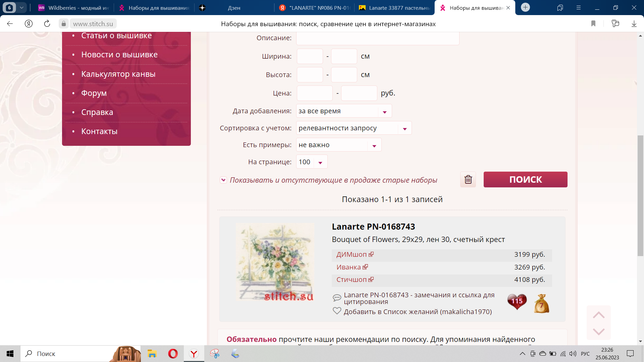Click the Bouquet of Flowers kit thumbnail

(x=275, y=262)
